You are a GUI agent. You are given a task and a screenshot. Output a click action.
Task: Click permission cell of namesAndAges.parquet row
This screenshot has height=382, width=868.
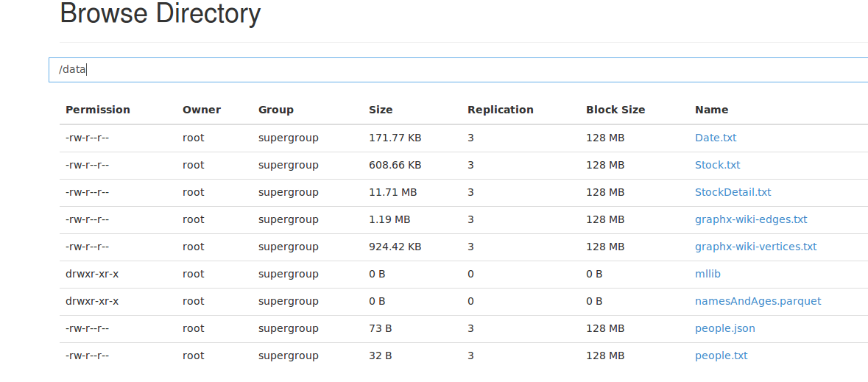[x=92, y=301]
